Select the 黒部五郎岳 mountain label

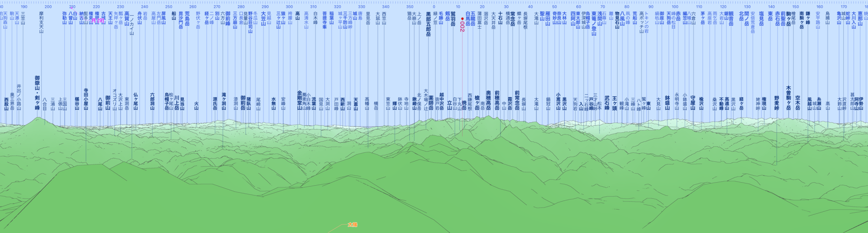[428, 24]
